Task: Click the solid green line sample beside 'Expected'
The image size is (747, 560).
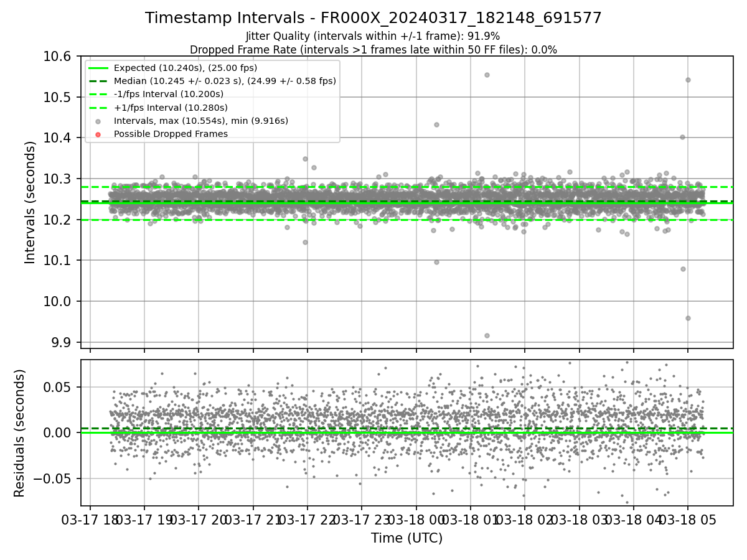Action: coord(99,68)
